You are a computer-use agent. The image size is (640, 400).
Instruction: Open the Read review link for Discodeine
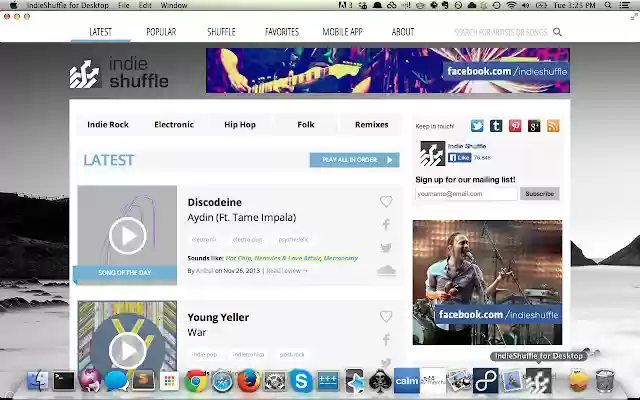click(x=287, y=271)
